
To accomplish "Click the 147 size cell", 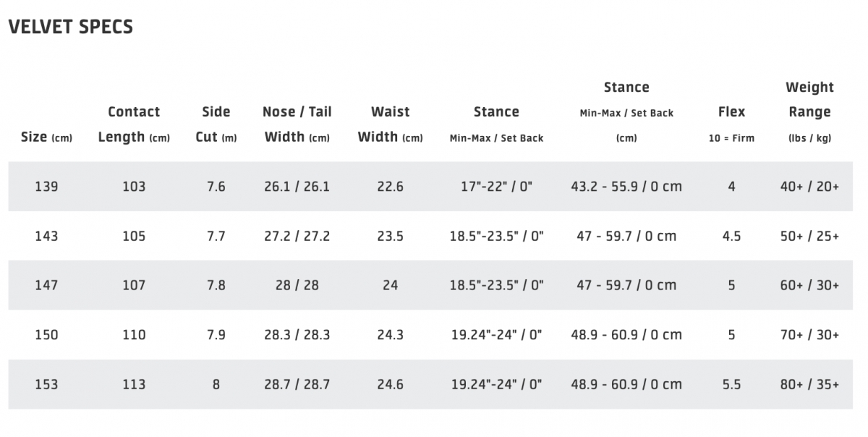I will point(46,285).
